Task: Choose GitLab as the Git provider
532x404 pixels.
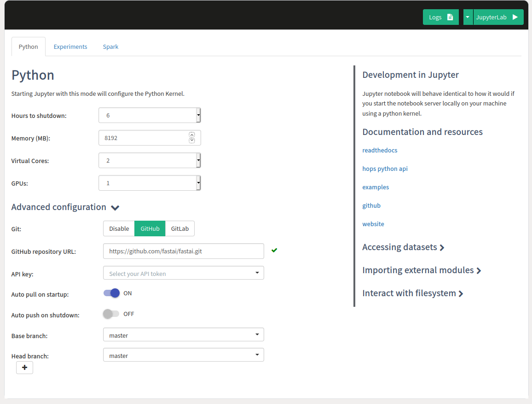Action: click(x=180, y=228)
